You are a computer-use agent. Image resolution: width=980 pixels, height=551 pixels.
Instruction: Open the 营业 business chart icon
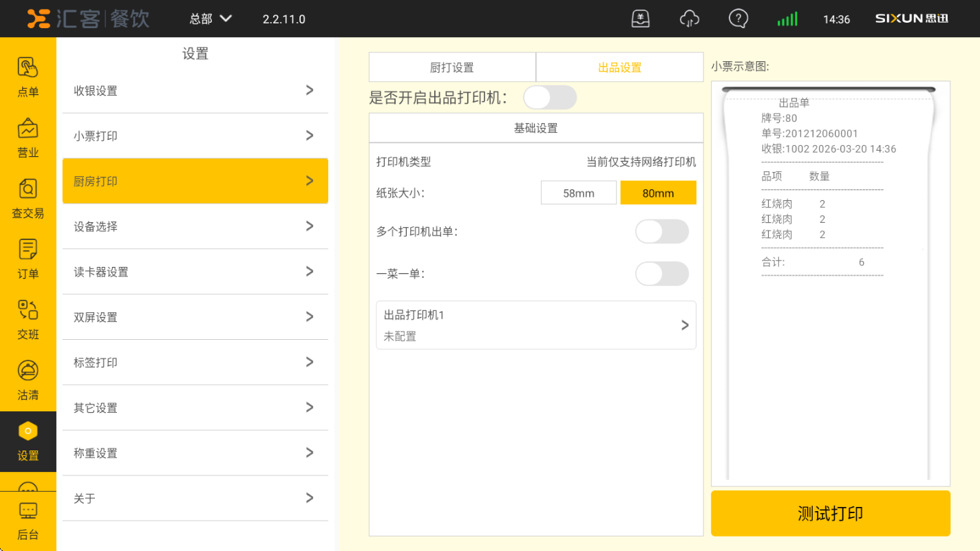28,129
